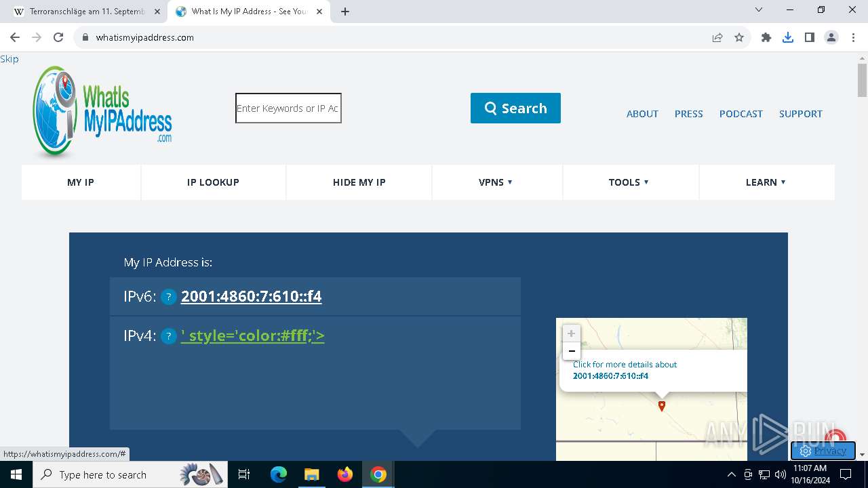The width and height of the screenshot is (868, 488).
Task: Click the Windows taskbar search box
Action: pos(129,474)
